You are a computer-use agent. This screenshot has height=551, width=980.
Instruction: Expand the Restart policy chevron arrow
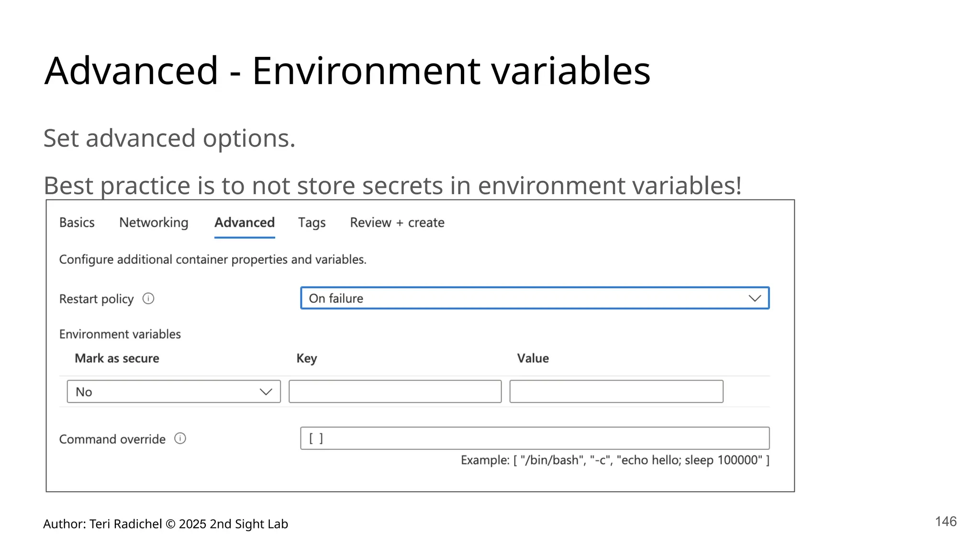point(755,298)
